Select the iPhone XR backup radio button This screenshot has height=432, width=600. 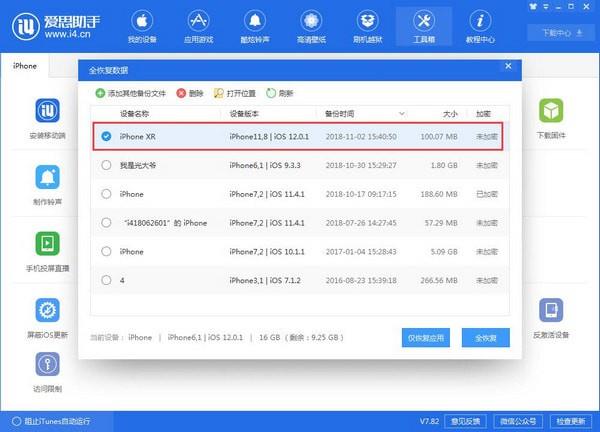point(106,136)
